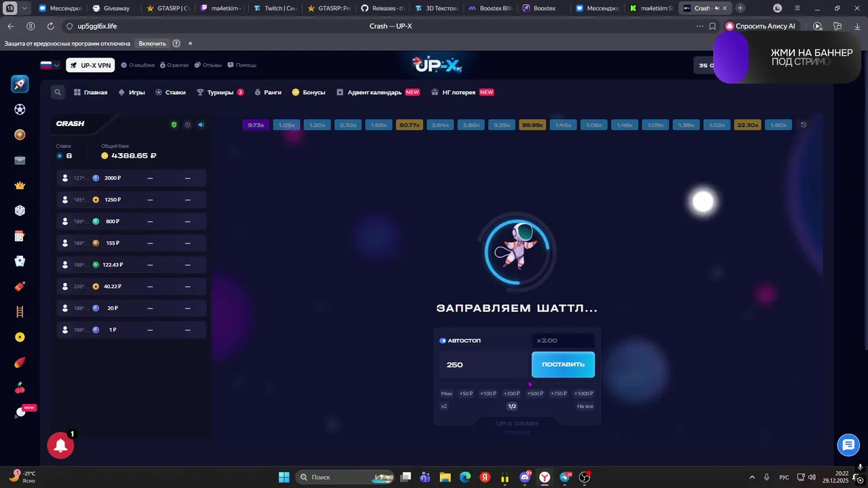868x488 pixels.
Task: Click the UP-X VPN button
Action: tap(90, 65)
